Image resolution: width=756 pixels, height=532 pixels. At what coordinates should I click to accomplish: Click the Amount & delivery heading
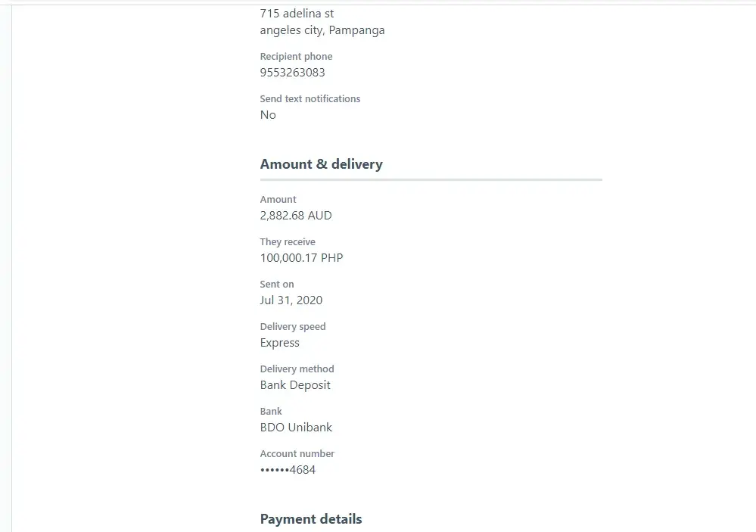point(321,164)
